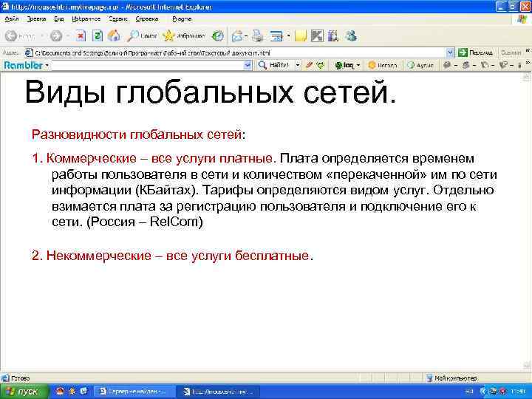Click the Ссылки (Links) toolbar label
This screenshot has height=399, width=532.
coord(511,52)
